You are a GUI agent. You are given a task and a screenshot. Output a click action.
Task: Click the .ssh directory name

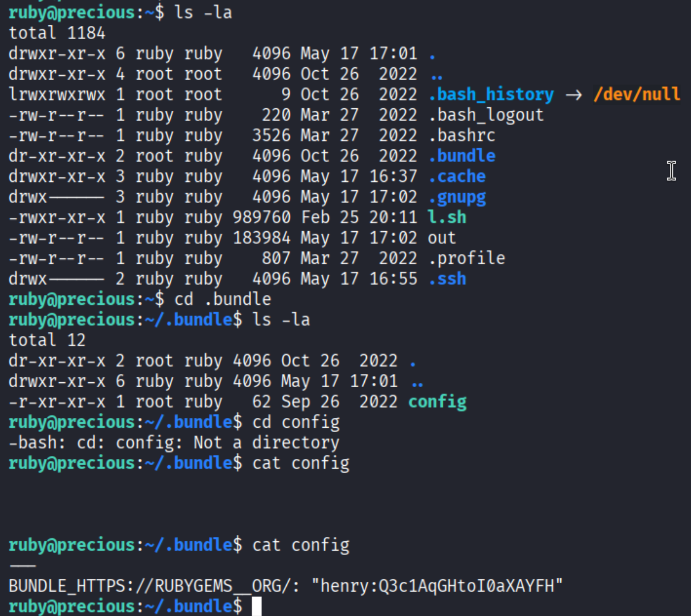[447, 279]
